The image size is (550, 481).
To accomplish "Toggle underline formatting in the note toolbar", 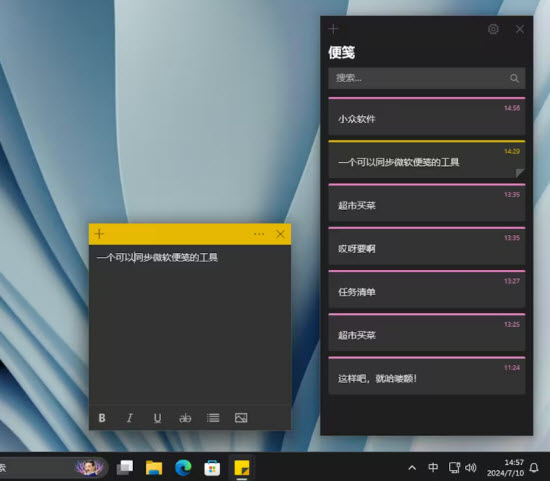I will coord(157,418).
